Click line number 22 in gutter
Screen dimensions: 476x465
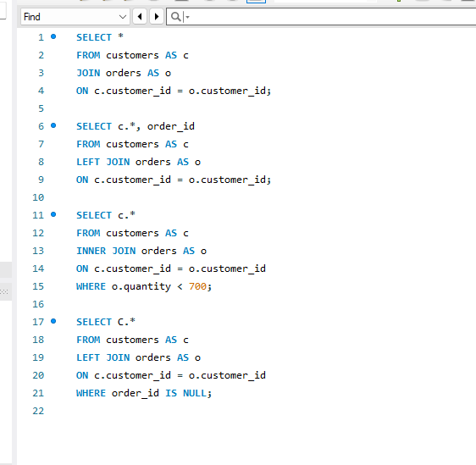[38, 411]
